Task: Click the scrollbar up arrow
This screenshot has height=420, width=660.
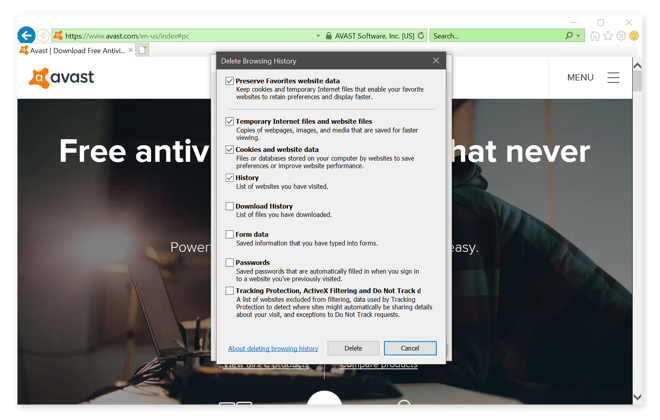Action: click(637, 65)
